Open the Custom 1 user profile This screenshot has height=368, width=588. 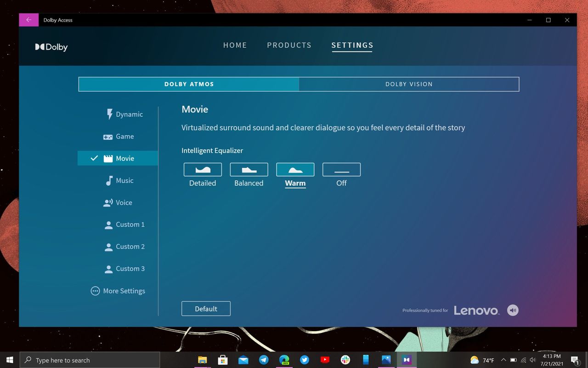click(124, 224)
